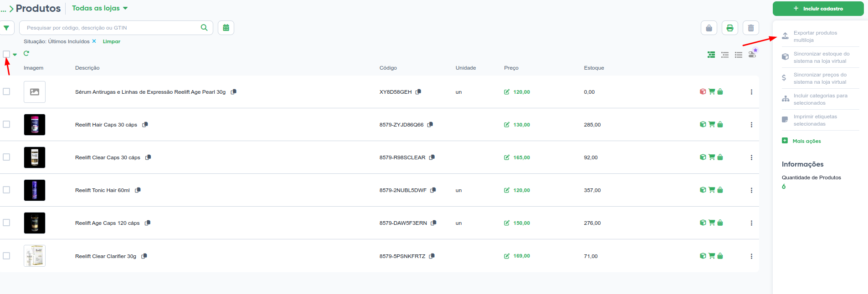Select the Reelift Tonic Hair checkbox
Viewport: 868px width, 294px height.
click(6, 190)
